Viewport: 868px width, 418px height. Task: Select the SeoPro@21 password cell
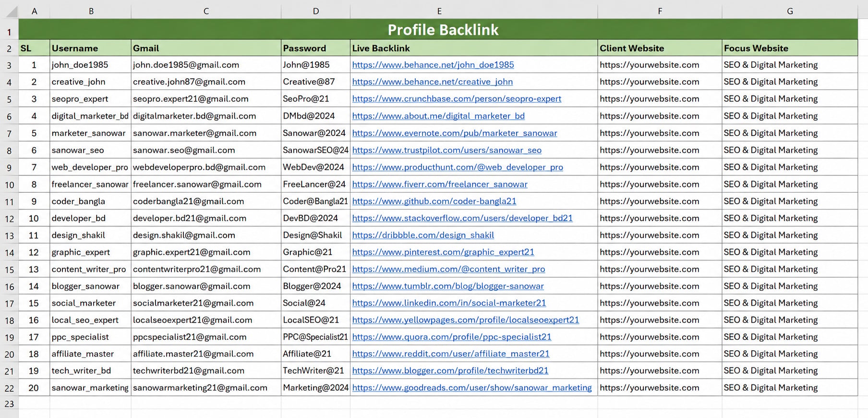[x=315, y=98]
